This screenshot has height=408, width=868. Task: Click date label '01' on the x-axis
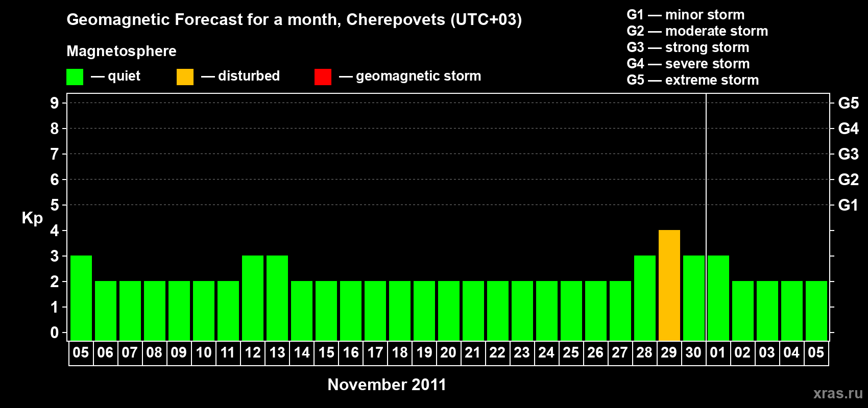pos(718,353)
